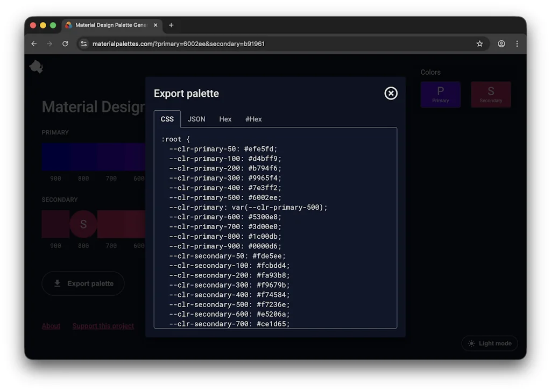
Task: Open the Support this project link
Action: pos(103,325)
